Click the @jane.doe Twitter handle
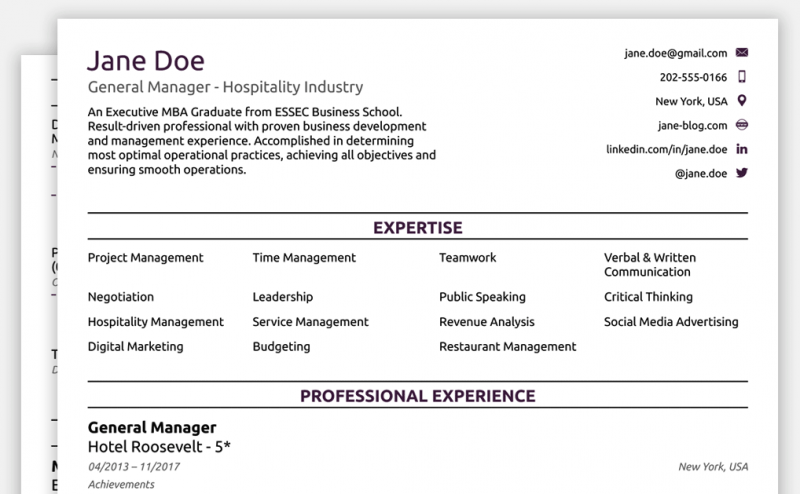 [701, 174]
